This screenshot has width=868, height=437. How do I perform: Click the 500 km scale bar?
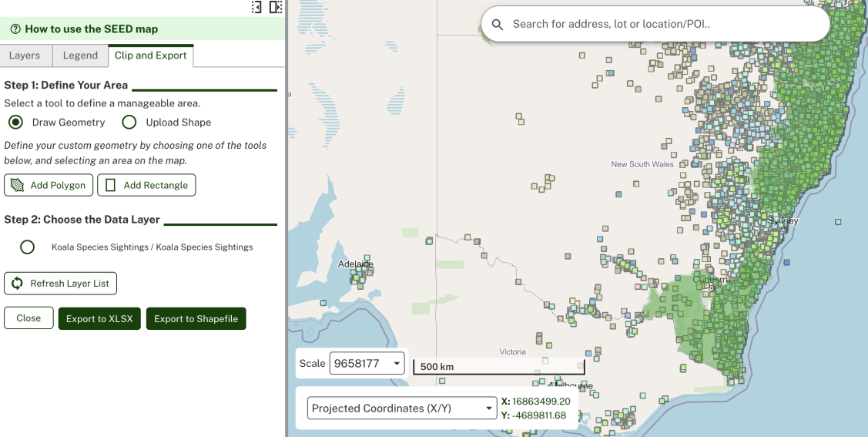click(499, 366)
